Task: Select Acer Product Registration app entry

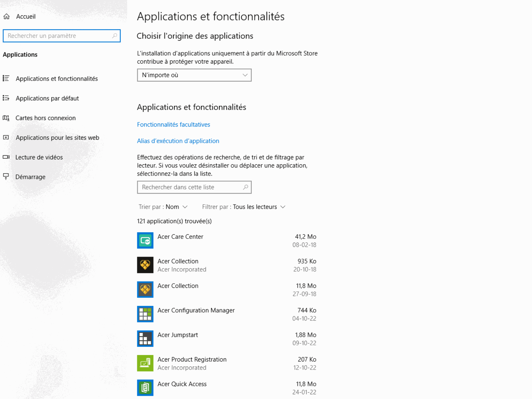Action: tap(227, 363)
